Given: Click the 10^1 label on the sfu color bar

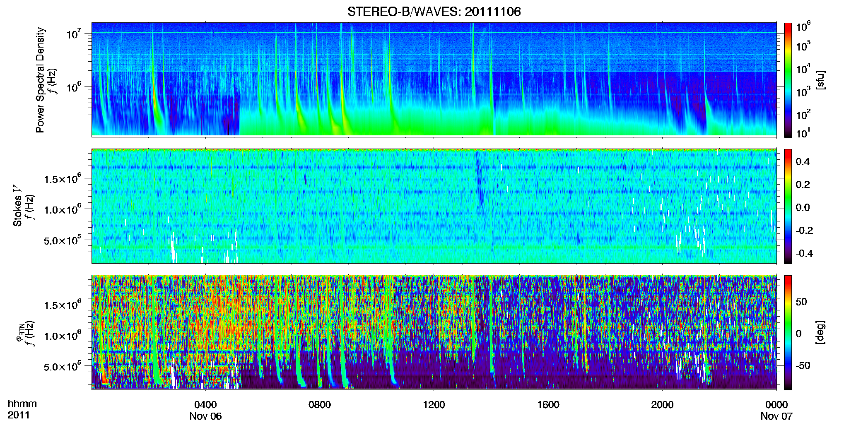Looking at the screenshot, I should (803, 133).
